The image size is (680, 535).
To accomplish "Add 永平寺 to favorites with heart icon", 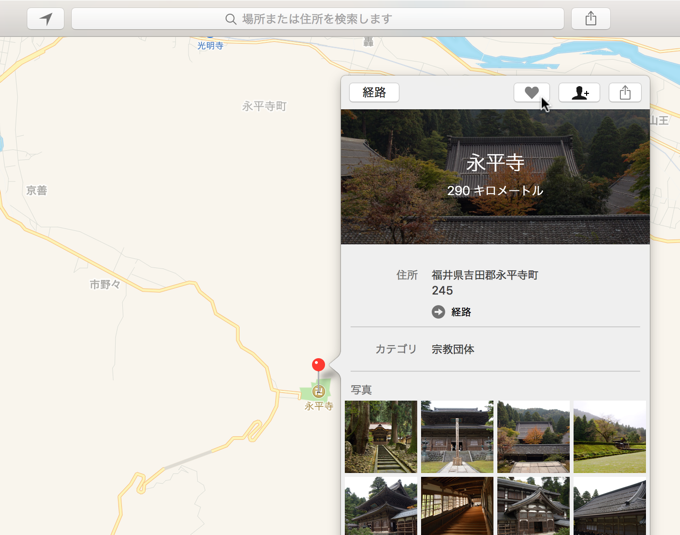I will 531,92.
